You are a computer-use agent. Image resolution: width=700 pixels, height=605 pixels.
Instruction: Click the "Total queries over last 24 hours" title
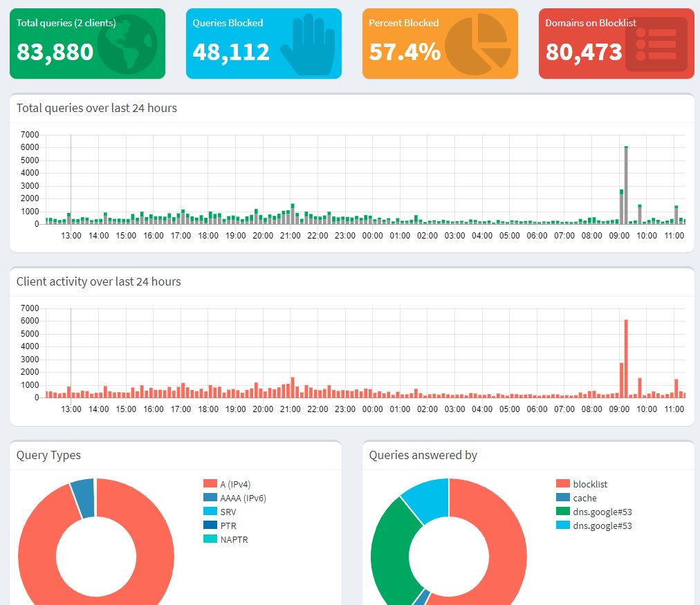click(x=96, y=108)
